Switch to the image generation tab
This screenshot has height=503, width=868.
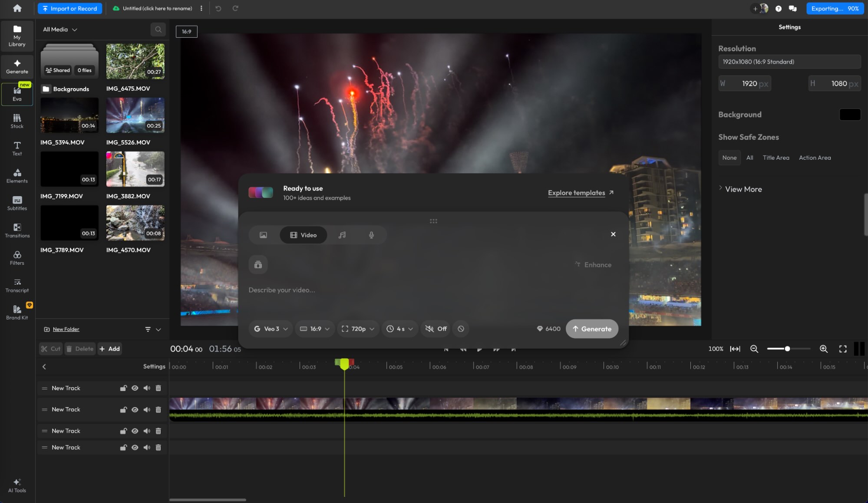click(263, 235)
